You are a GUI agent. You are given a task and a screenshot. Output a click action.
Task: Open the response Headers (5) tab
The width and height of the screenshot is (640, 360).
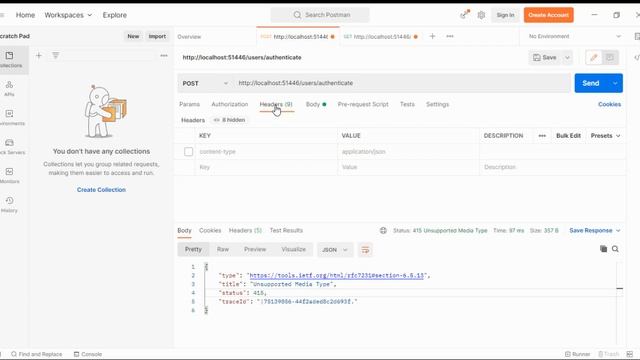[x=245, y=231]
